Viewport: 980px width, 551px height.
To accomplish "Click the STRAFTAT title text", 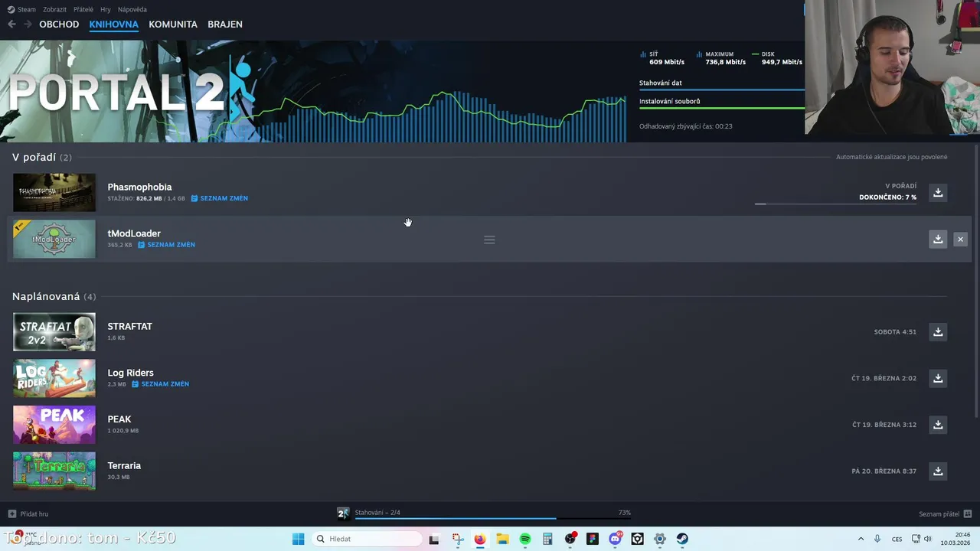I will click(129, 326).
